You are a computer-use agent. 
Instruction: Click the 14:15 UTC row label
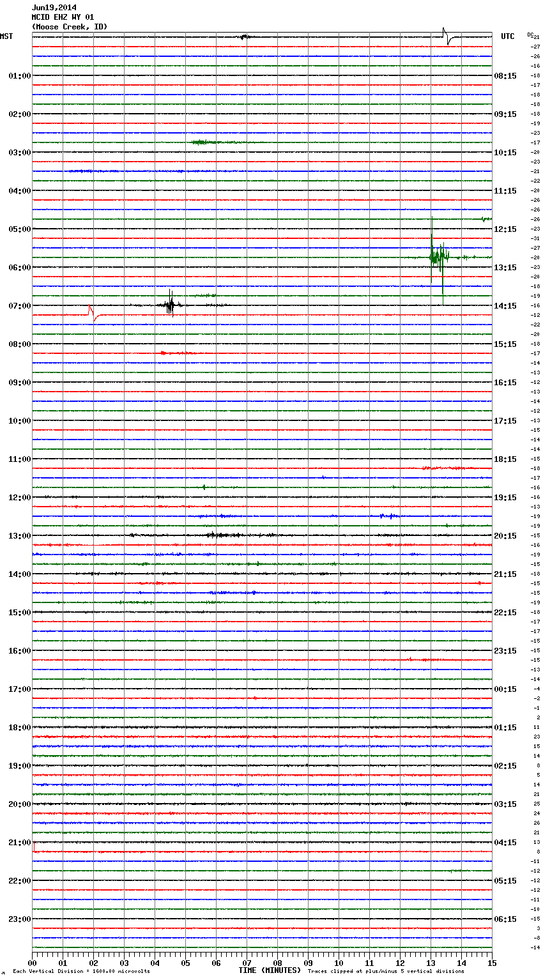point(505,306)
